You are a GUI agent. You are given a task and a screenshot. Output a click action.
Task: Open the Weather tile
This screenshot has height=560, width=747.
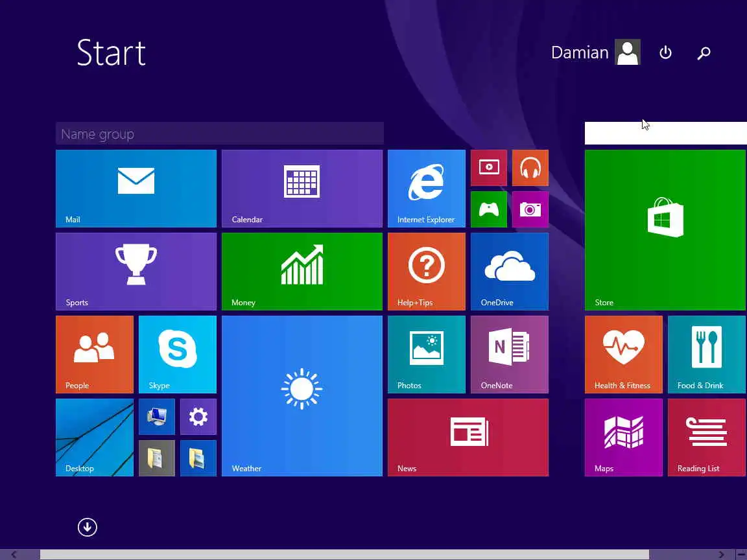point(302,396)
